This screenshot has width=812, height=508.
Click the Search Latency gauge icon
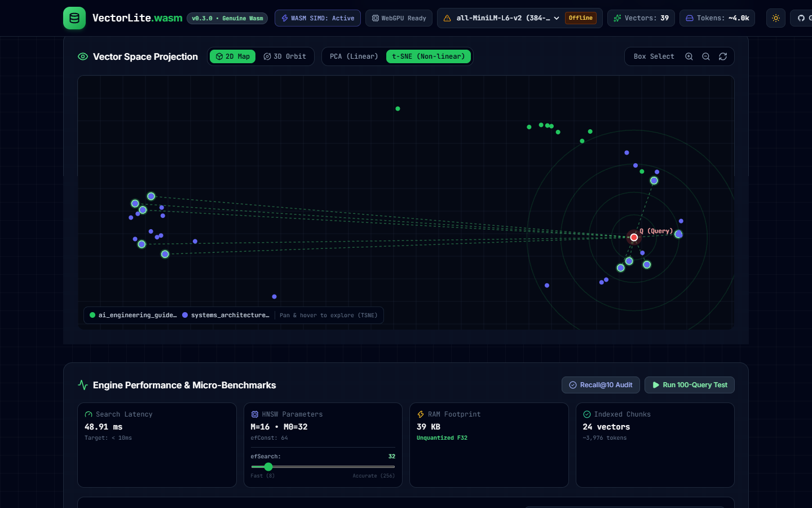click(x=89, y=414)
